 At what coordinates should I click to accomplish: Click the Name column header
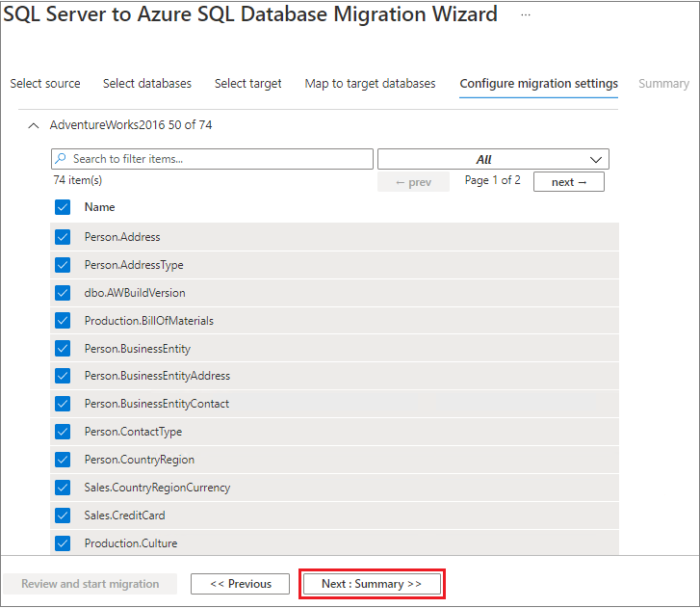tap(99, 207)
